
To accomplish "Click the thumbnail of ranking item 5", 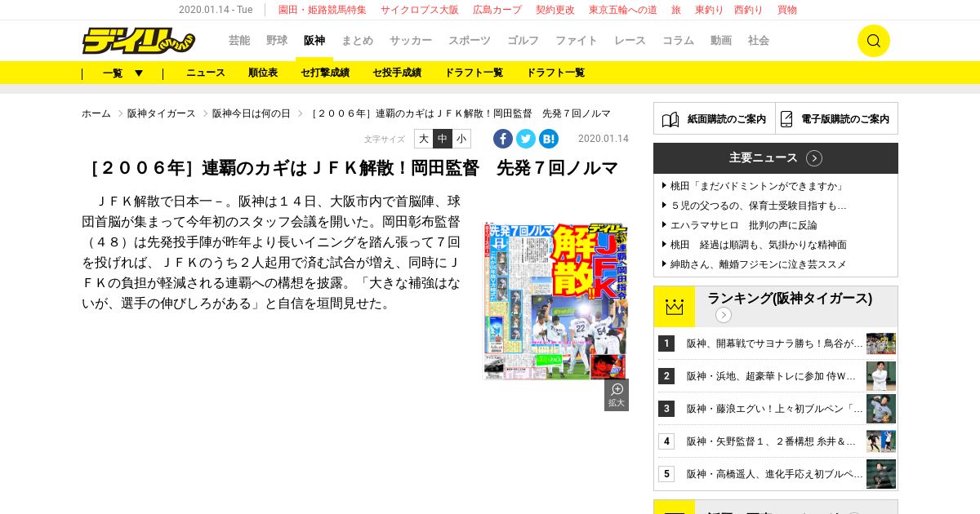I will (881, 474).
